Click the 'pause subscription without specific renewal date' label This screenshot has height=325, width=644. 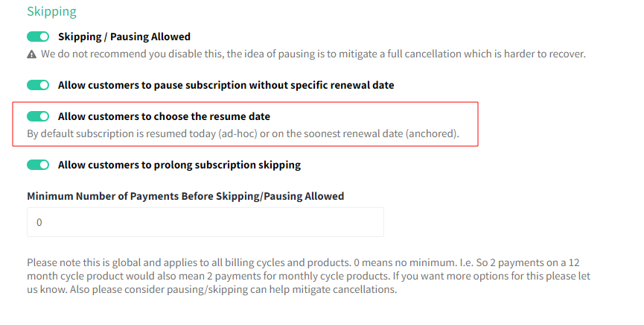tap(226, 85)
